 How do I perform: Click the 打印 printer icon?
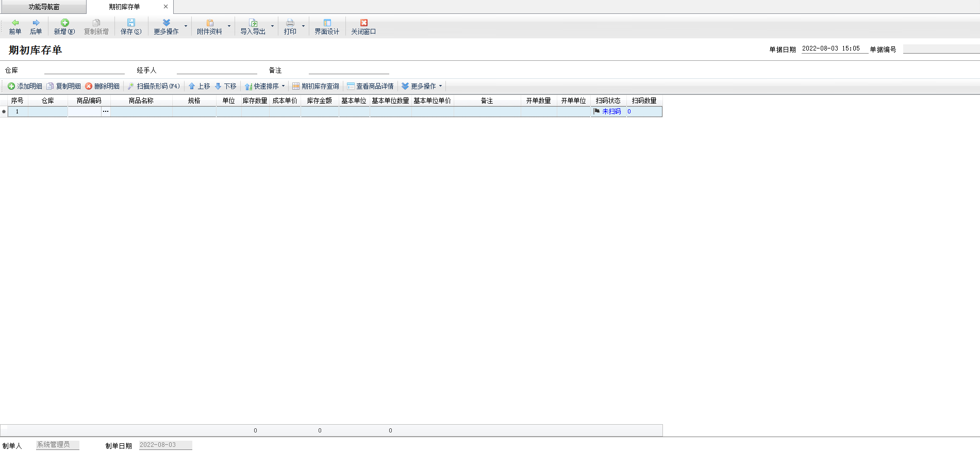(290, 23)
